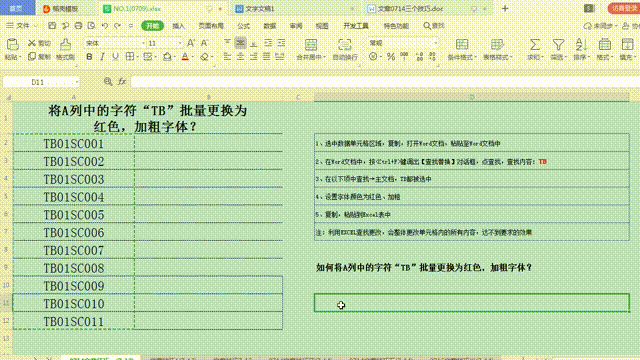Click the Print Preview icon
This screenshot has height=360, width=640.
coord(91,26)
